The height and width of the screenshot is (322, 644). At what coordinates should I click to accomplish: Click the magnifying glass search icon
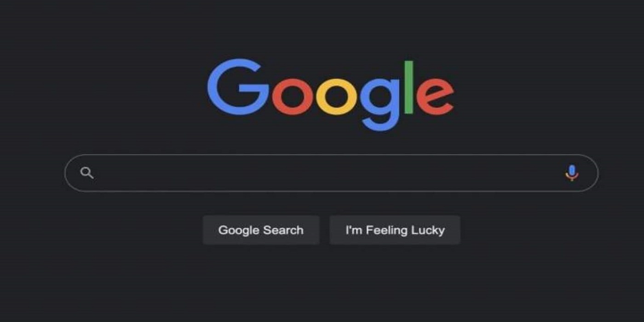[x=87, y=173]
